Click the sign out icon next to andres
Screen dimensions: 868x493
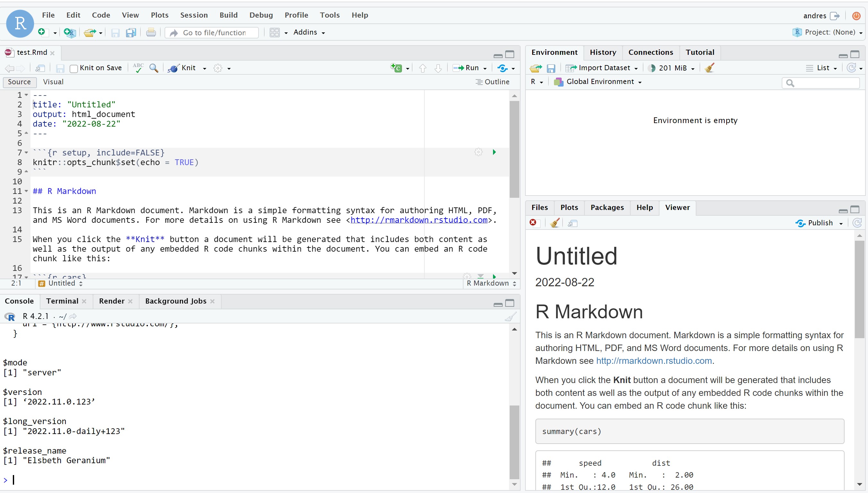835,16
